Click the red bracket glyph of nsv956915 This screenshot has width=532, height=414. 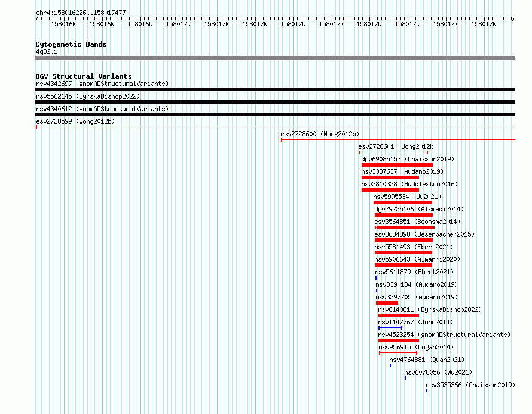(398, 353)
